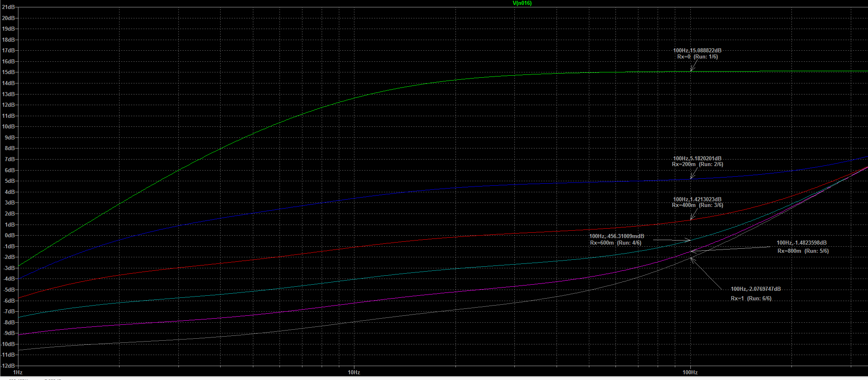868x380 pixels.
Task: Click the 0dB tick on vertical axis
Action: click(x=9, y=236)
